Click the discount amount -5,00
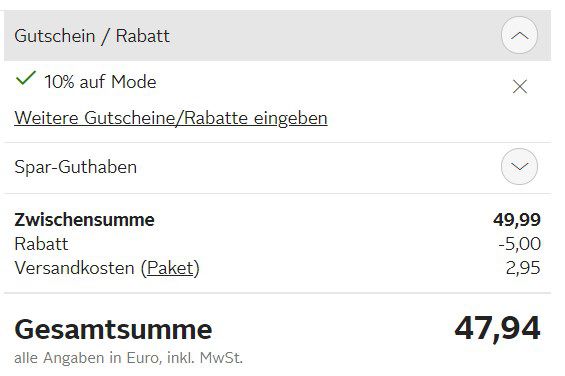The image size is (565, 376). click(519, 244)
